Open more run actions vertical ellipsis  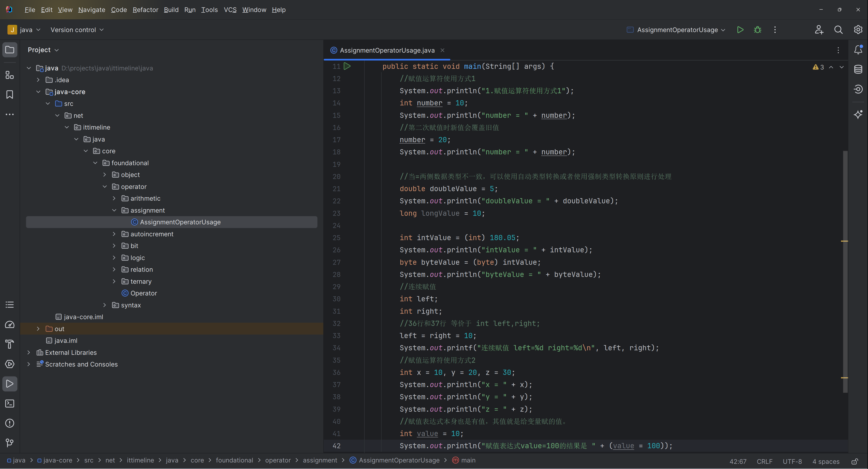[775, 30]
